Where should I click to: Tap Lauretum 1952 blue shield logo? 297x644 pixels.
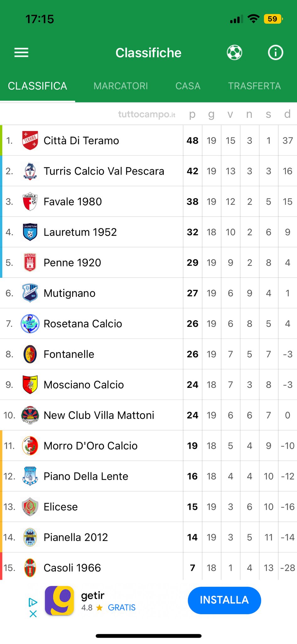(30, 232)
